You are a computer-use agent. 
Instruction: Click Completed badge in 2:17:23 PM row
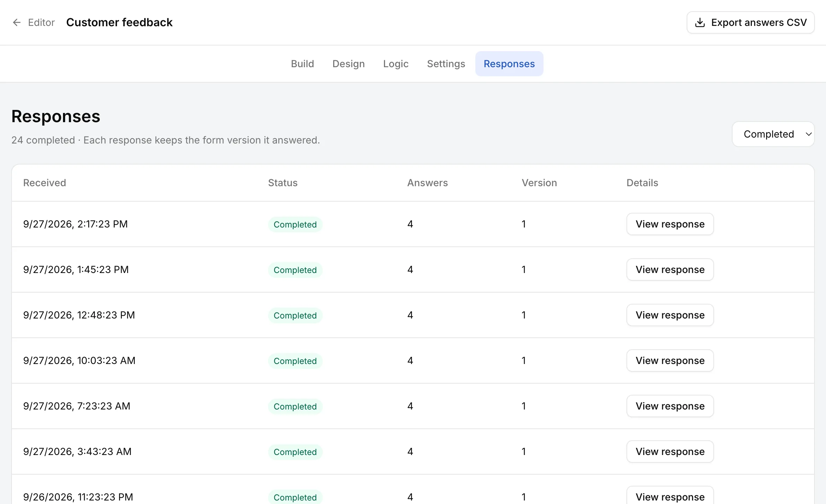pos(295,224)
